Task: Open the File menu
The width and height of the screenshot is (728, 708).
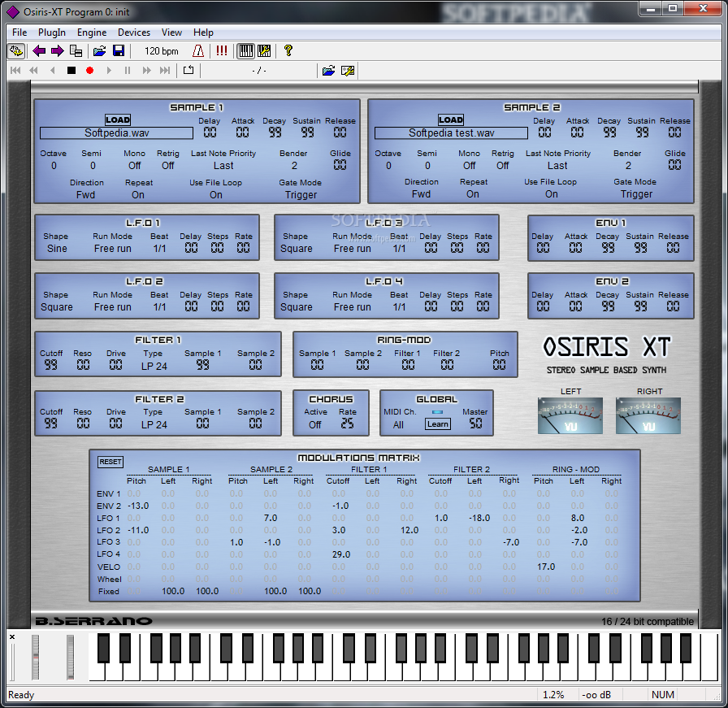Action: coord(19,33)
